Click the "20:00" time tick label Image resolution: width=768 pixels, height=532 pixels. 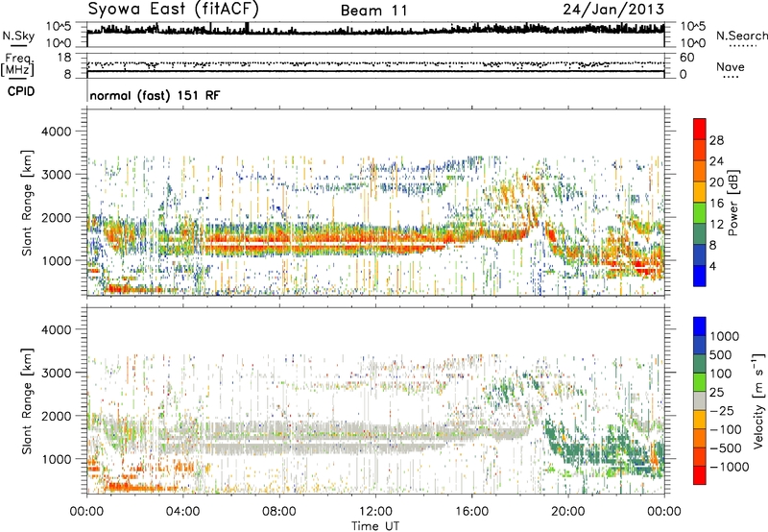click(x=567, y=512)
